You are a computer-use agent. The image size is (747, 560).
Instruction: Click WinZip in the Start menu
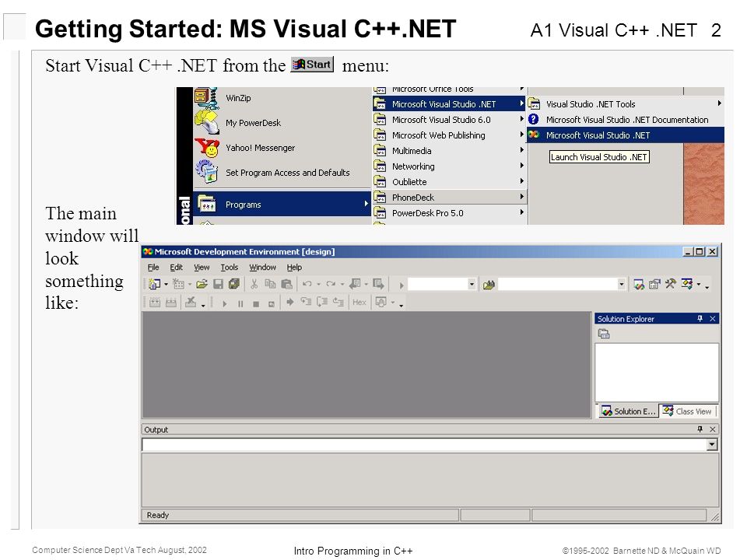pos(238,98)
